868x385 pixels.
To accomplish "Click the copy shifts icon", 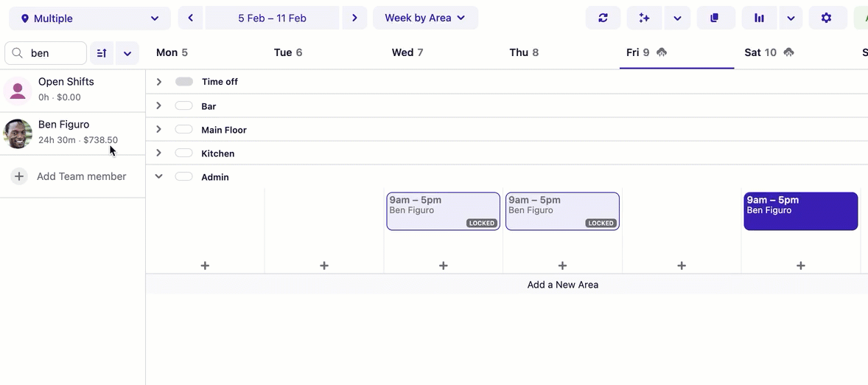I will coord(714,18).
